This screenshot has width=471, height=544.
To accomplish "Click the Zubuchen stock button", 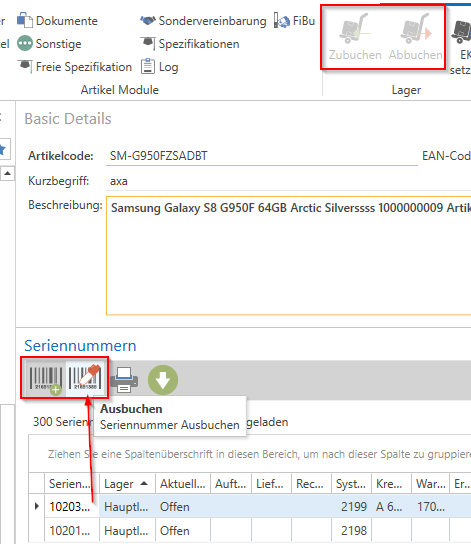I will [x=355, y=37].
